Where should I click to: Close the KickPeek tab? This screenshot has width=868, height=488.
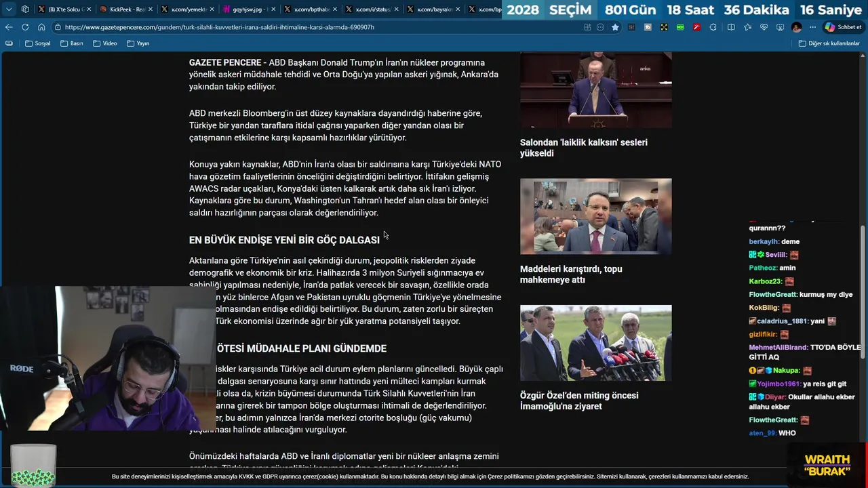[x=150, y=9]
